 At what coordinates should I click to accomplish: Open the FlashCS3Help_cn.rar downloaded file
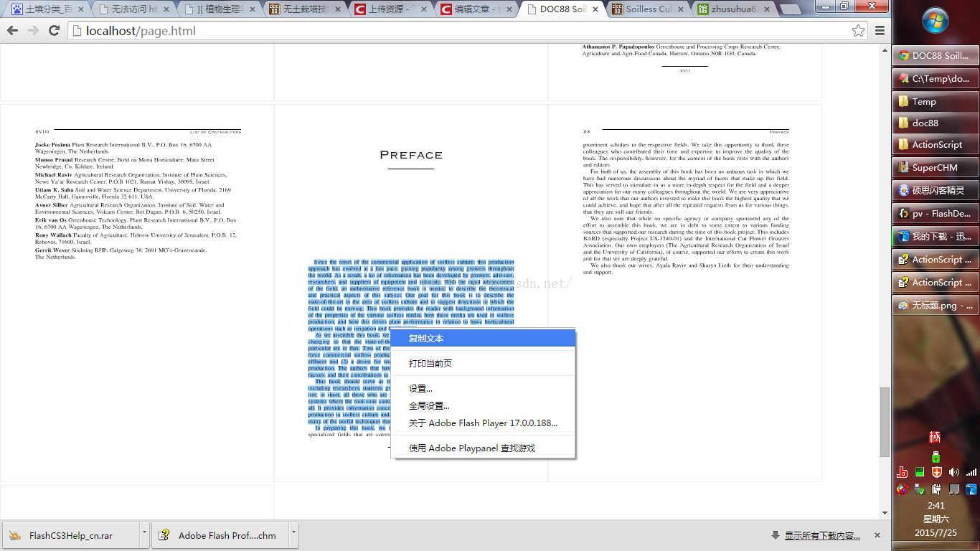[70, 535]
